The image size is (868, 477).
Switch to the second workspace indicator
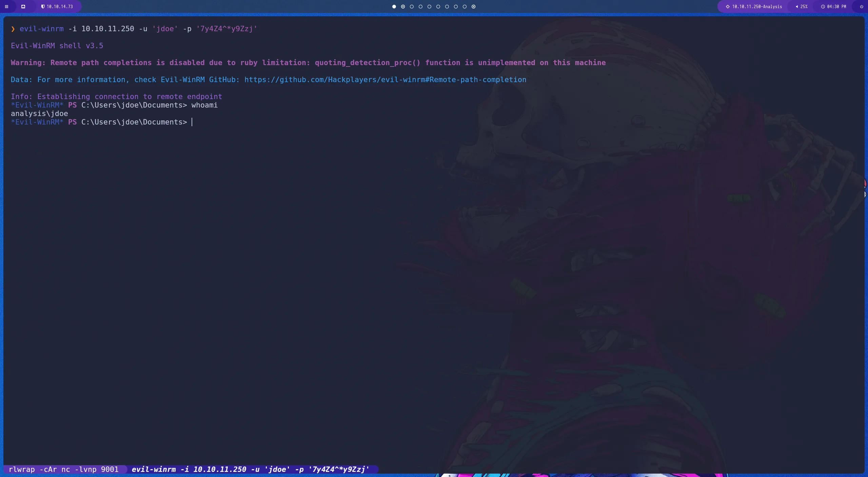tap(402, 6)
